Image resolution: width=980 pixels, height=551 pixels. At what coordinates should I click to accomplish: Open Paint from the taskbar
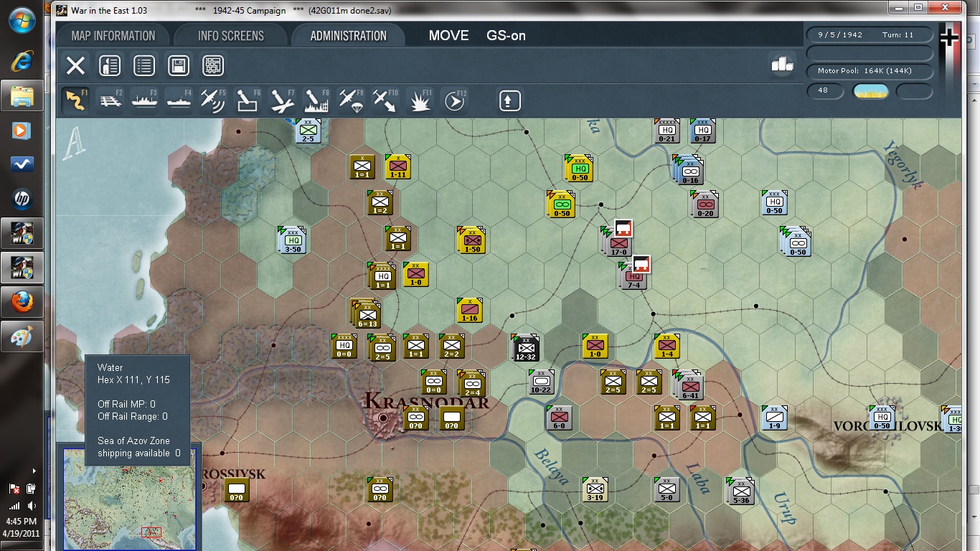coord(22,337)
